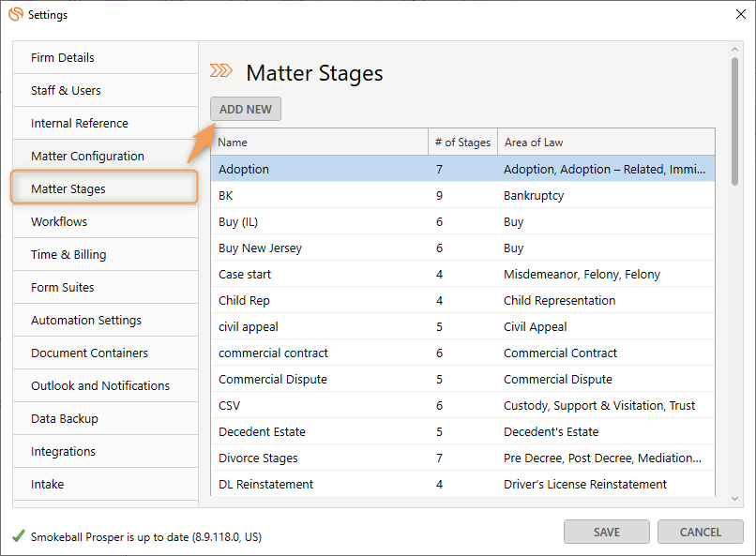Select the BK matter stage row
The width and height of the screenshot is (756, 556).
coord(462,195)
